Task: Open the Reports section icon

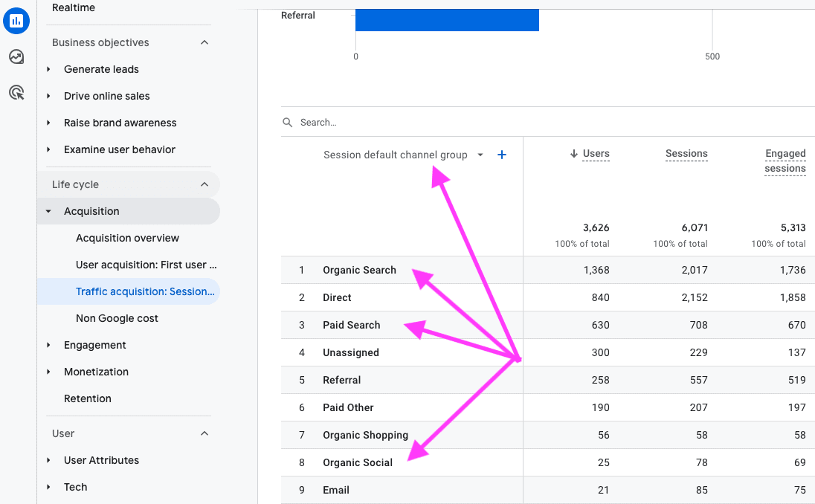Action: point(16,21)
